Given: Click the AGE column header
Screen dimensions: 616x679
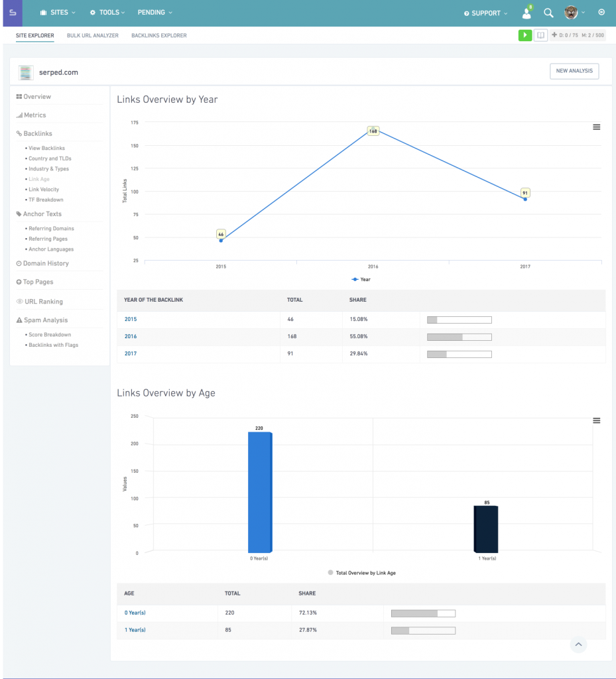Looking at the screenshot, I should click(x=129, y=593).
